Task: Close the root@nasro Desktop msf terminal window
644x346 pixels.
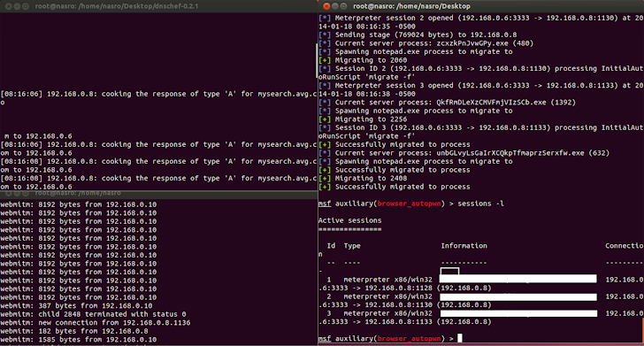Action: coord(326,6)
